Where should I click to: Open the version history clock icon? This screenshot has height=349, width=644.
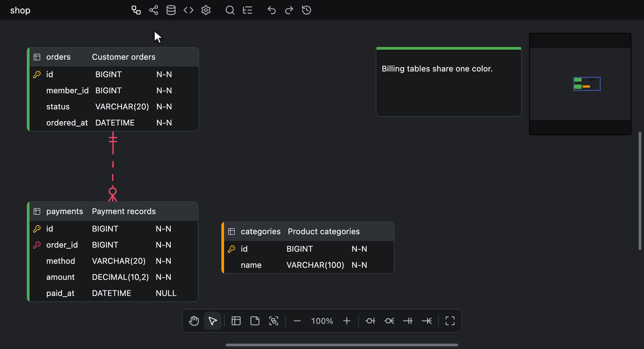(307, 10)
